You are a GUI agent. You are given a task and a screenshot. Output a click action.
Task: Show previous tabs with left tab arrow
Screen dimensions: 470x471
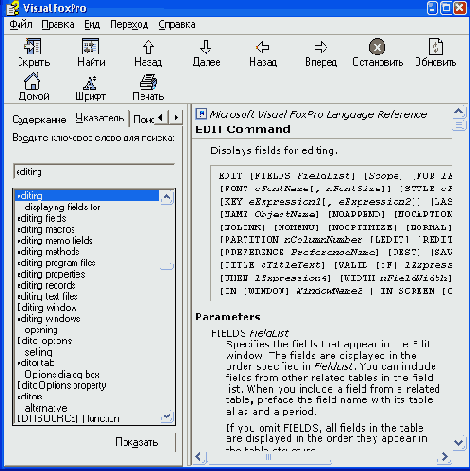coord(161,117)
